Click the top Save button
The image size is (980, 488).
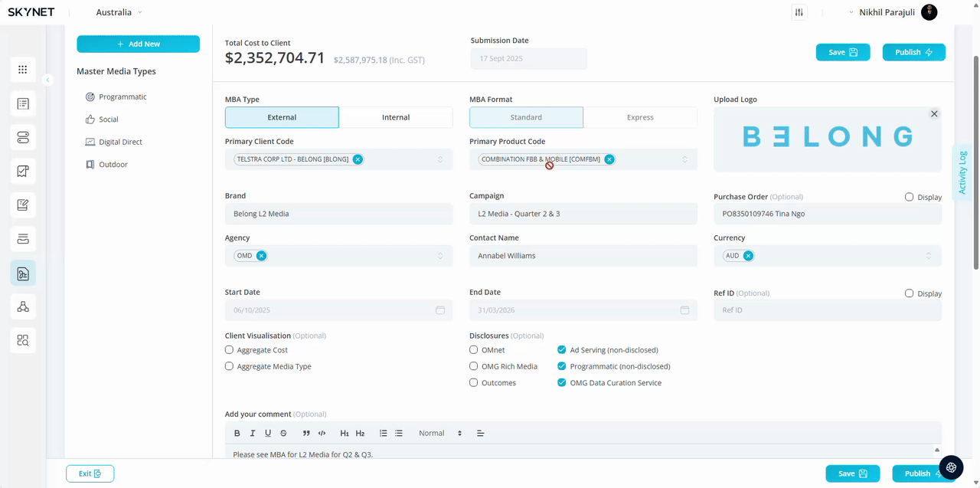tap(843, 52)
